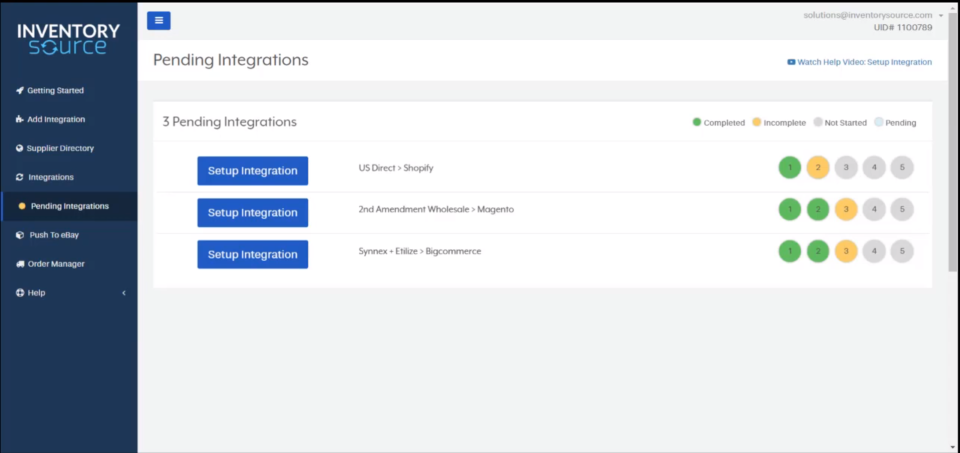960x453 pixels.
Task: Click step 1 circle for Synnex + Etilize
Action: tap(790, 251)
